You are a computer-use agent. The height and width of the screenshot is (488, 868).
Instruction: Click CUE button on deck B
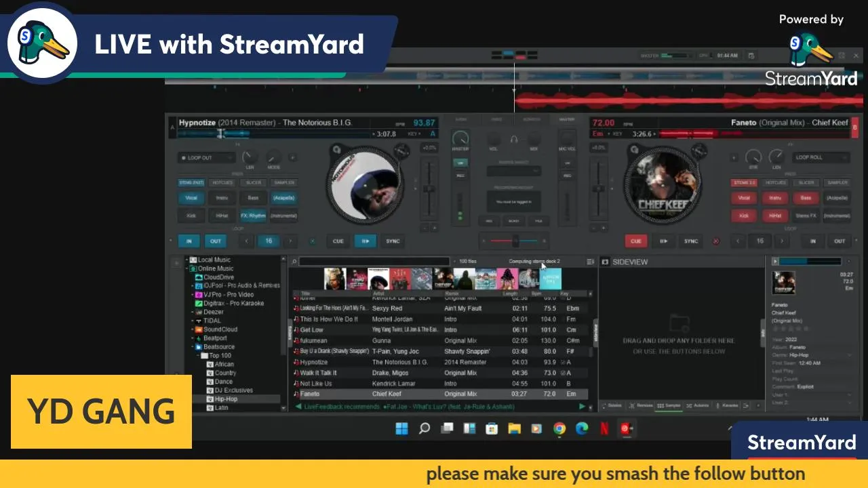[x=636, y=241]
